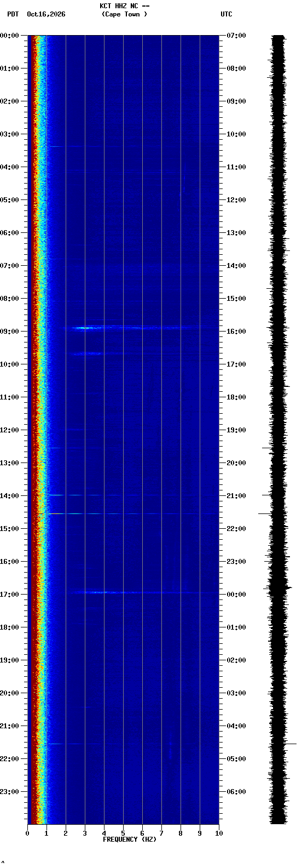This screenshot has height=868, width=302.
Task: Click the seismogram spike near 14:30 PDT
Action: pos(265,513)
